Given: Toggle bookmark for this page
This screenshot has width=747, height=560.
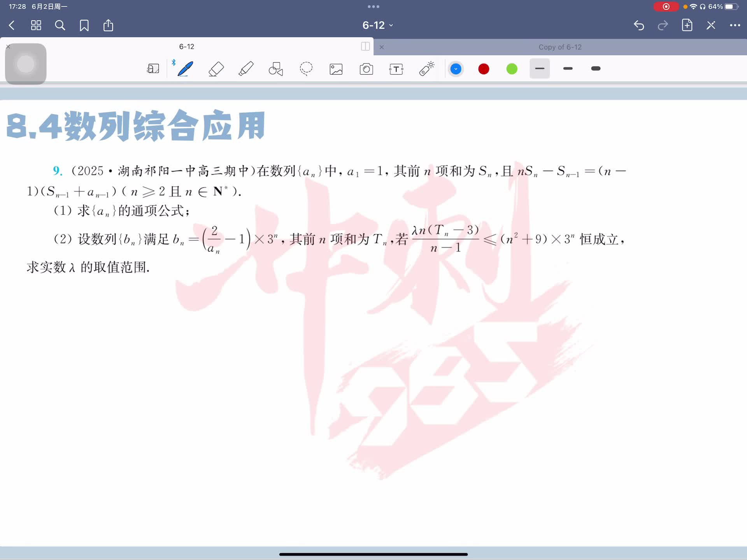Looking at the screenshot, I should pos(84,26).
